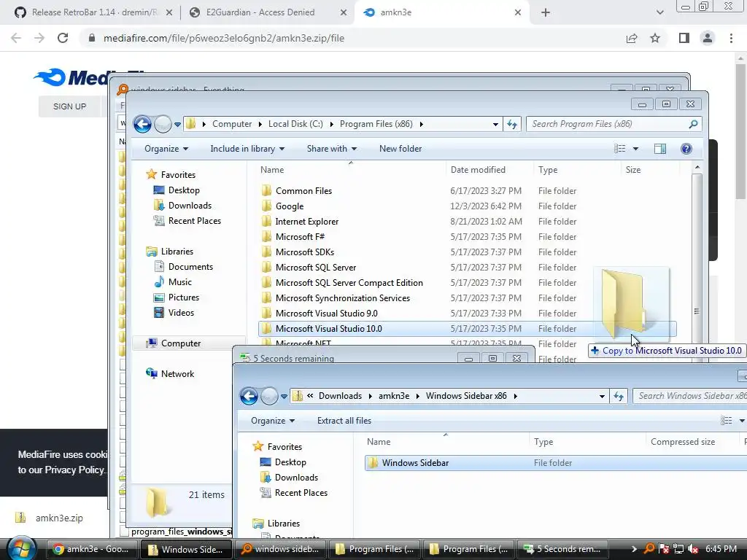Open the change view icon in Program Files

tap(620, 149)
